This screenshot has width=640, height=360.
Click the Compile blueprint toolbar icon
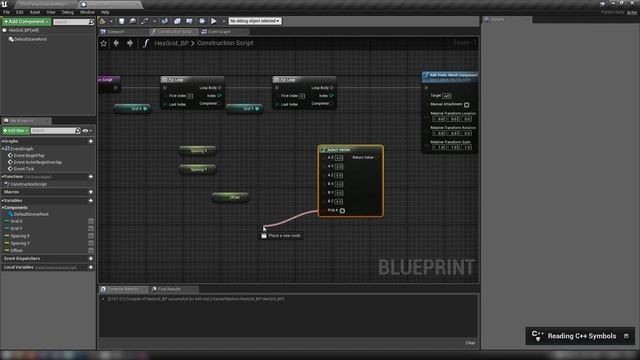click(x=102, y=21)
